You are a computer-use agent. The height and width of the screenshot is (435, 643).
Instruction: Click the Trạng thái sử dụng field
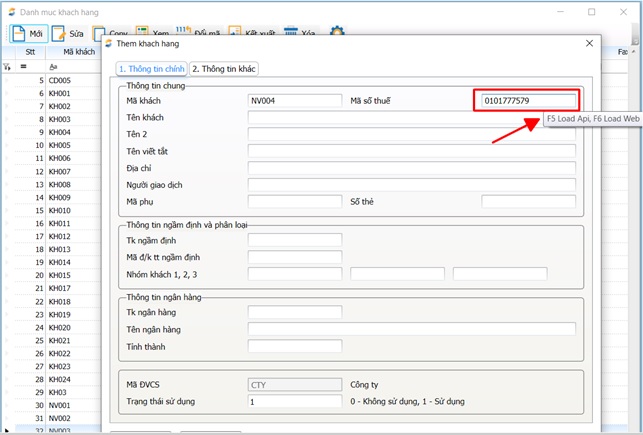(x=294, y=401)
